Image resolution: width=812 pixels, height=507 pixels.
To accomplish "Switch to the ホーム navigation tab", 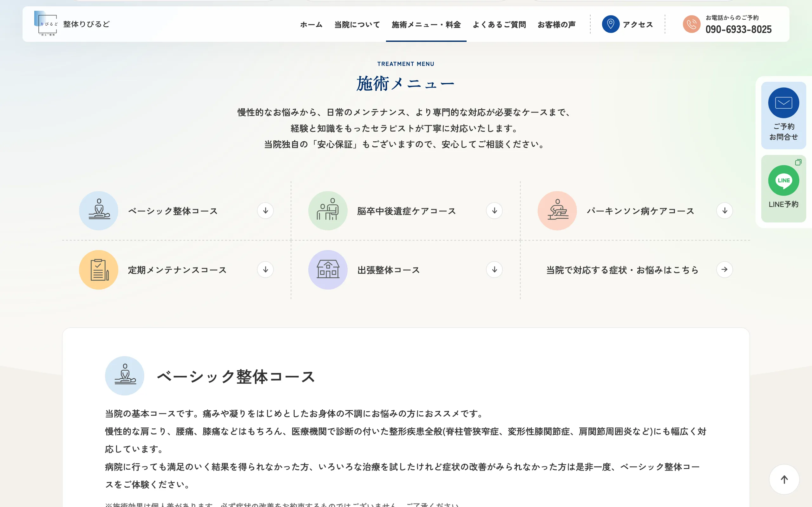I will tap(311, 24).
